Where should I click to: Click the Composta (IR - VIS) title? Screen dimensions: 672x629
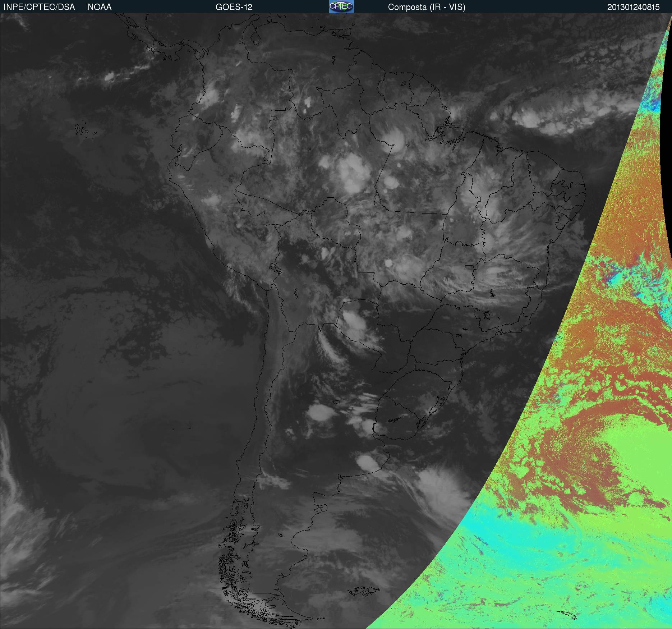tap(427, 7)
